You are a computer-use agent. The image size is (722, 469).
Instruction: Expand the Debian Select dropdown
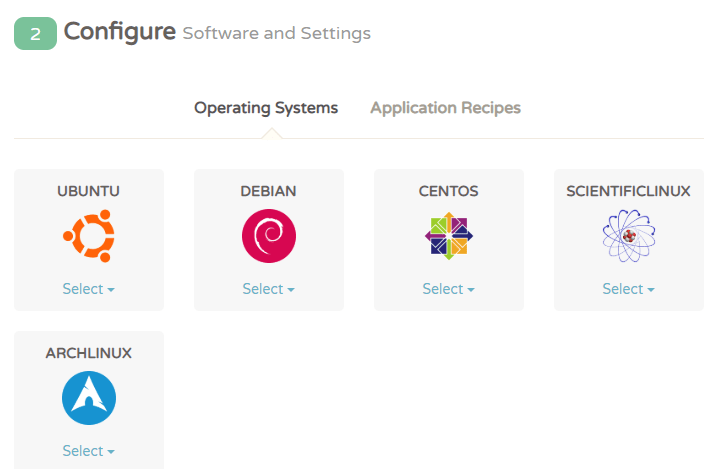click(x=269, y=289)
